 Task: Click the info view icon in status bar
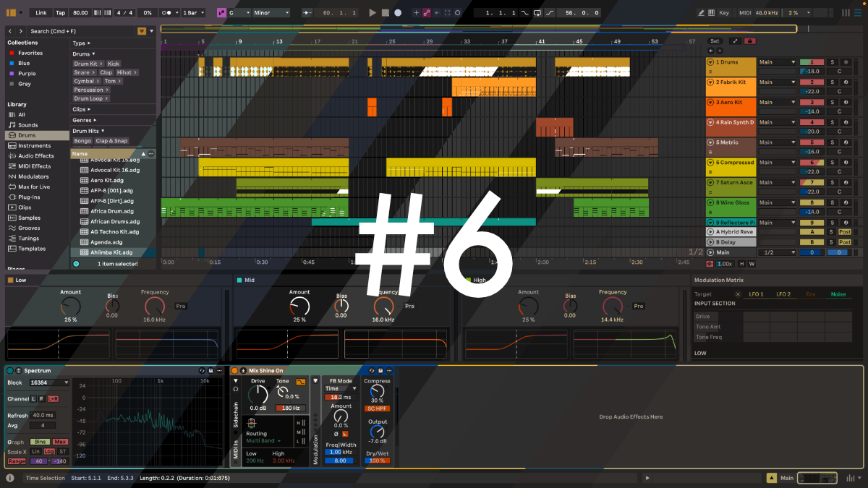tap(10, 478)
